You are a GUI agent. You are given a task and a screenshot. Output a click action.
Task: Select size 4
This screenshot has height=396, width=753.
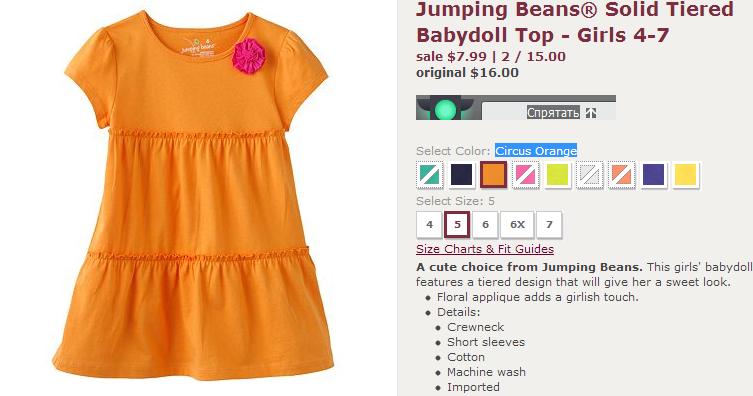pos(429,225)
